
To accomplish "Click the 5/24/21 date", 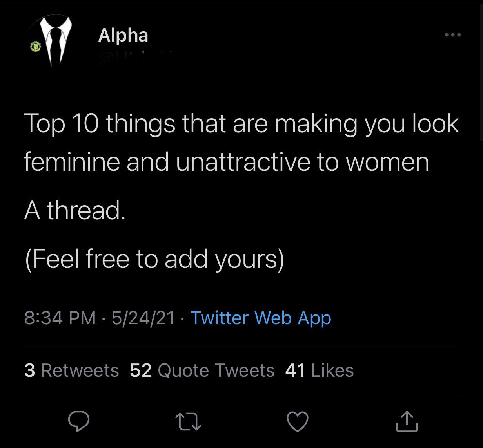I will point(143,318).
